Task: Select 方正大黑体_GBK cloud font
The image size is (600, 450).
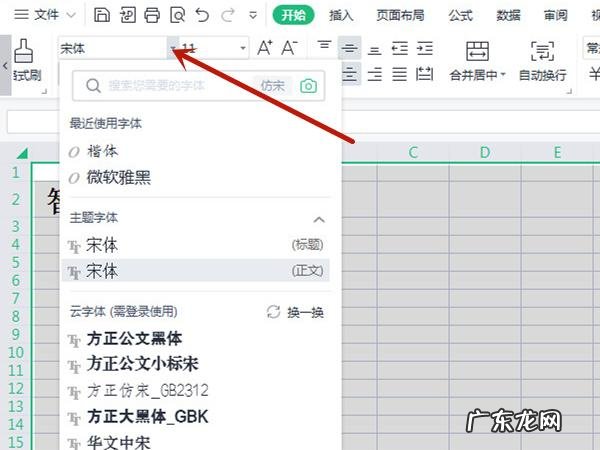Action: click(x=195, y=416)
